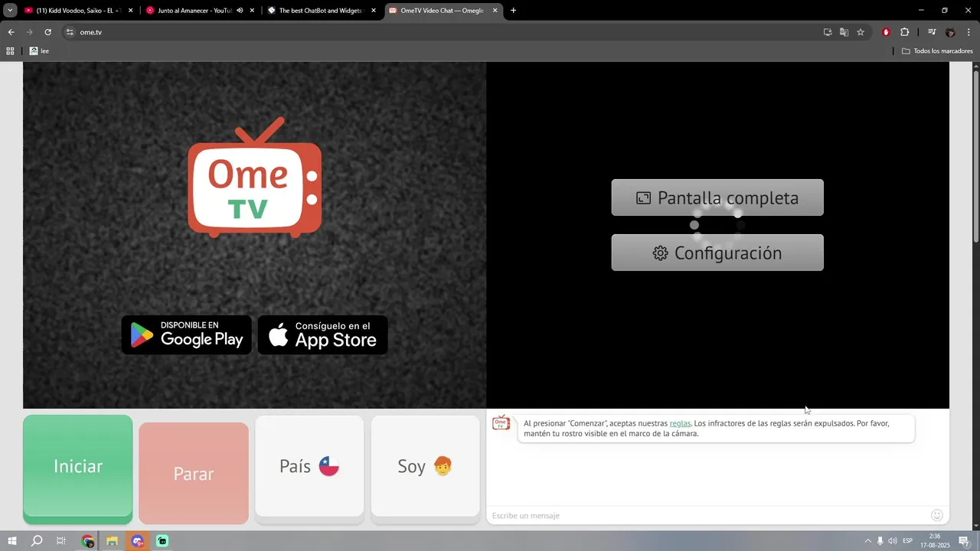Open the extensions puzzle menu
This screenshot has height=551, width=980.
tap(904, 32)
